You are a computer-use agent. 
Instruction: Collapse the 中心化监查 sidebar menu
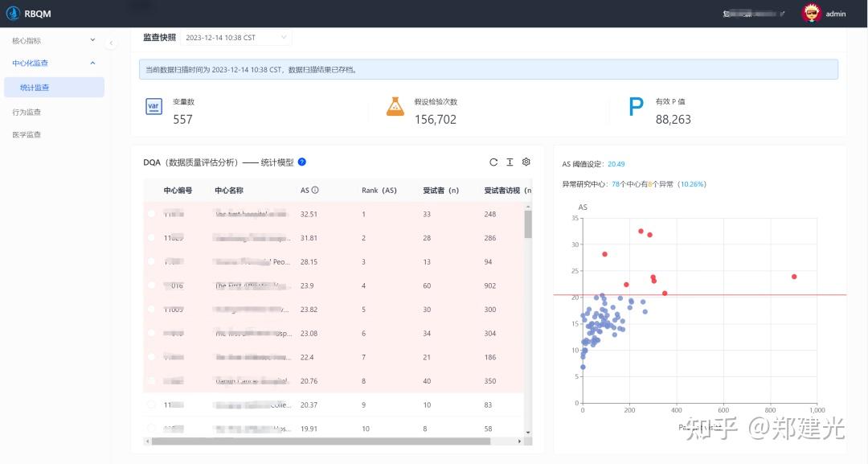pos(54,63)
